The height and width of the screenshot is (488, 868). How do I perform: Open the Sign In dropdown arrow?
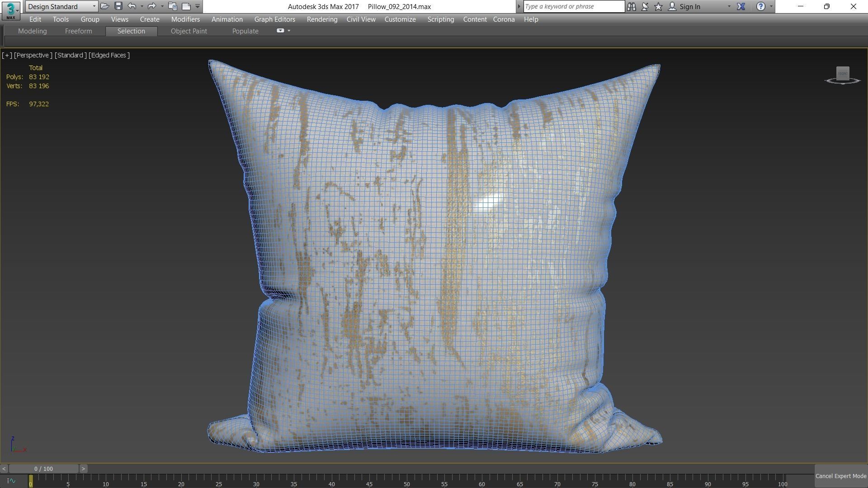pos(729,6)
